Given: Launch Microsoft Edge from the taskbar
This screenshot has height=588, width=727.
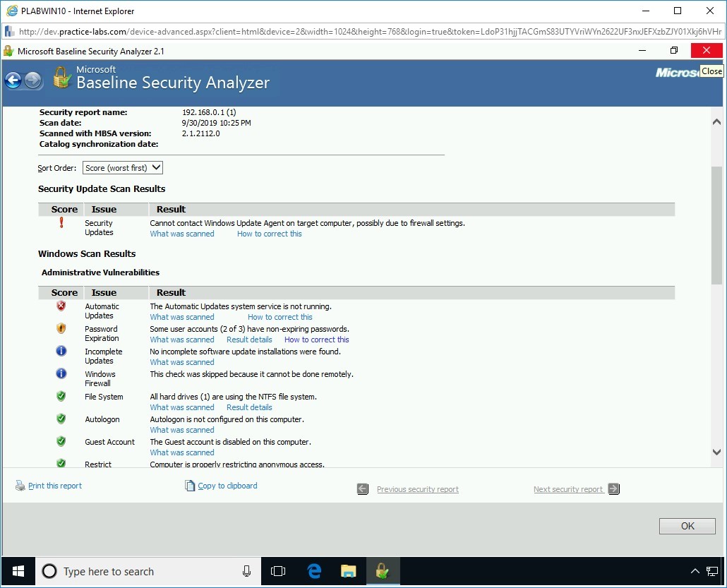Looking at the screenshot, I should tap(314, 571).
